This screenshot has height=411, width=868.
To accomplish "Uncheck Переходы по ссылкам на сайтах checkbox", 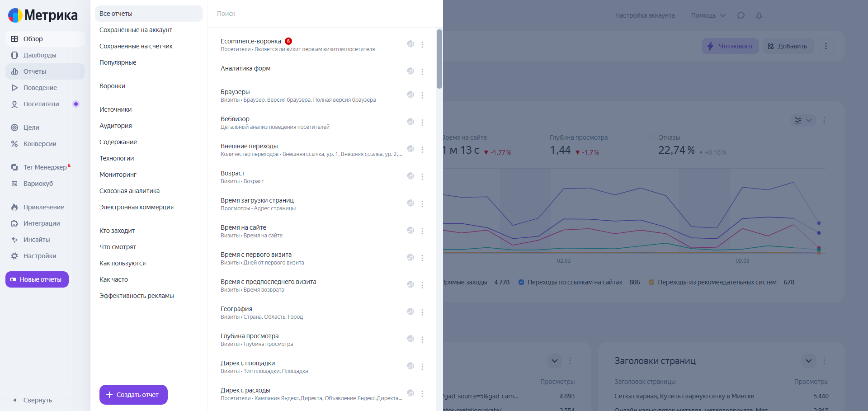I will tap(521, 282).
